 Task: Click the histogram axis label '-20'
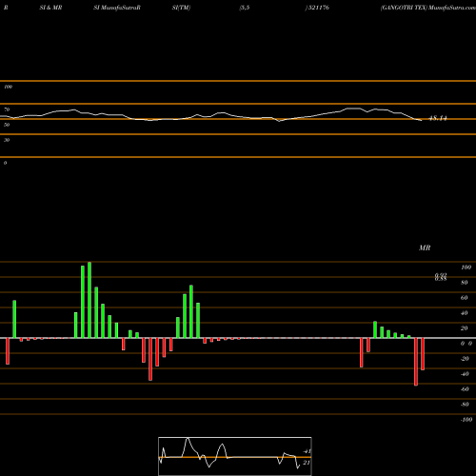pyautogui.click(x=465, y=359)
